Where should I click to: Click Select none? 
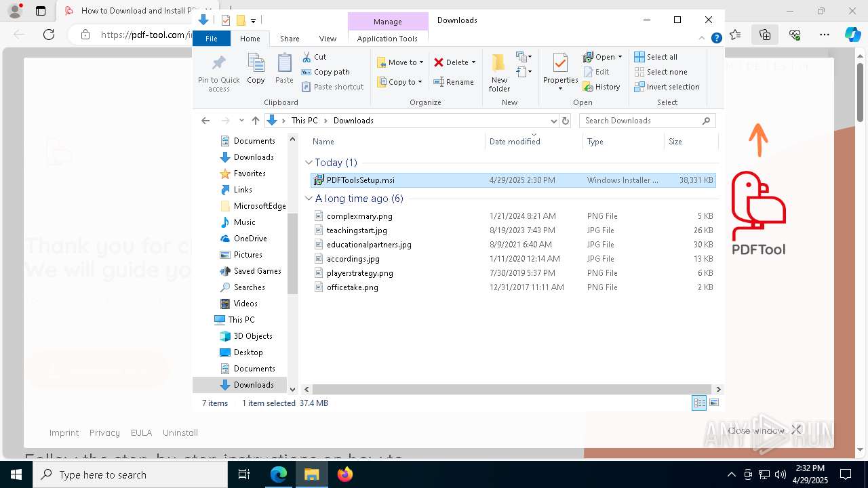pyautogui.click(x=660, y=72)
